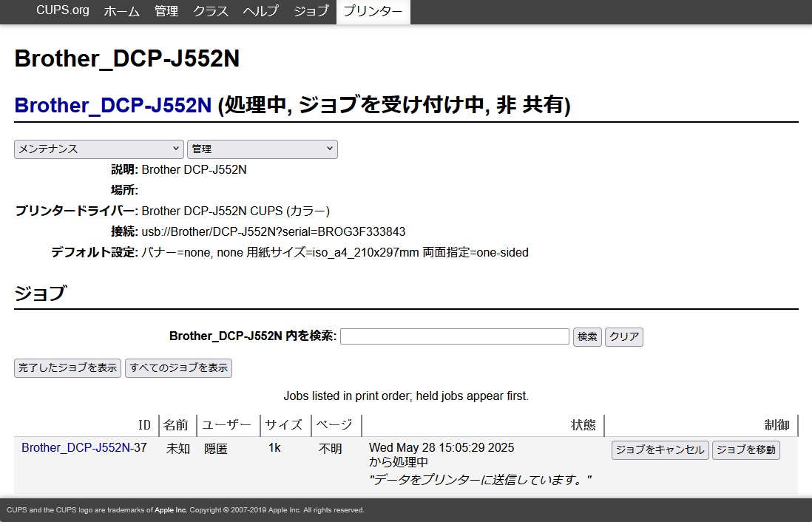Click the 制御 column header

[777, 425]
